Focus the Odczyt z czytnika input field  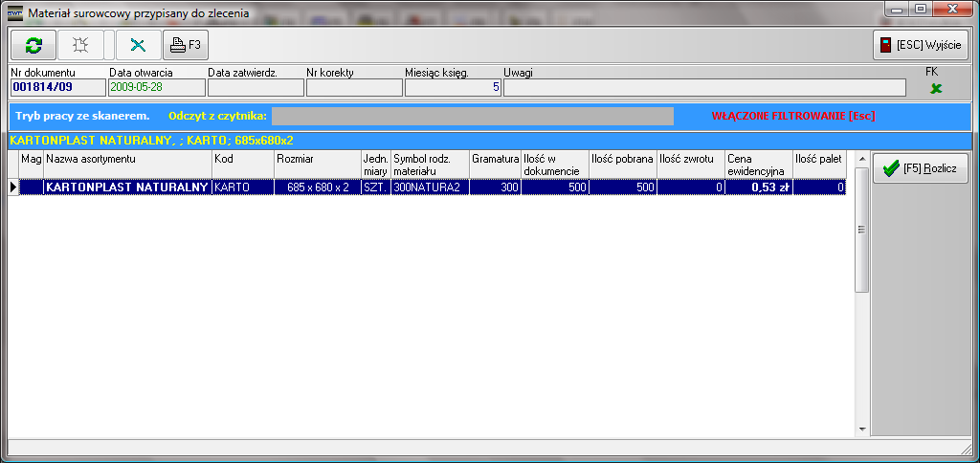click(x=472, y=117)
